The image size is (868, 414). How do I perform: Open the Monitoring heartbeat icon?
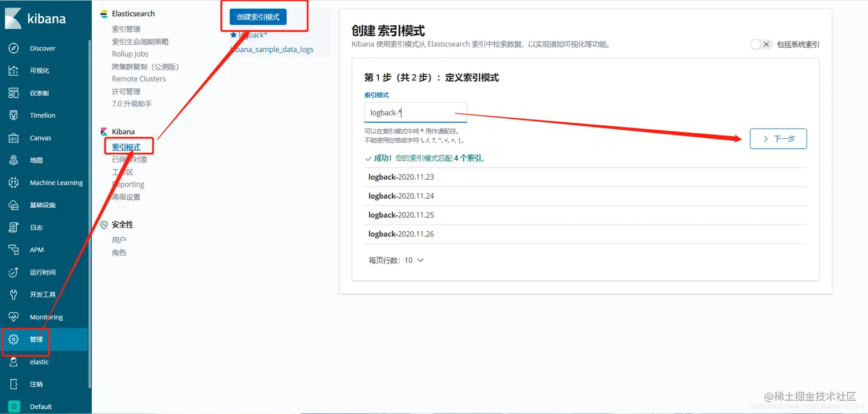tap(14, 317)
